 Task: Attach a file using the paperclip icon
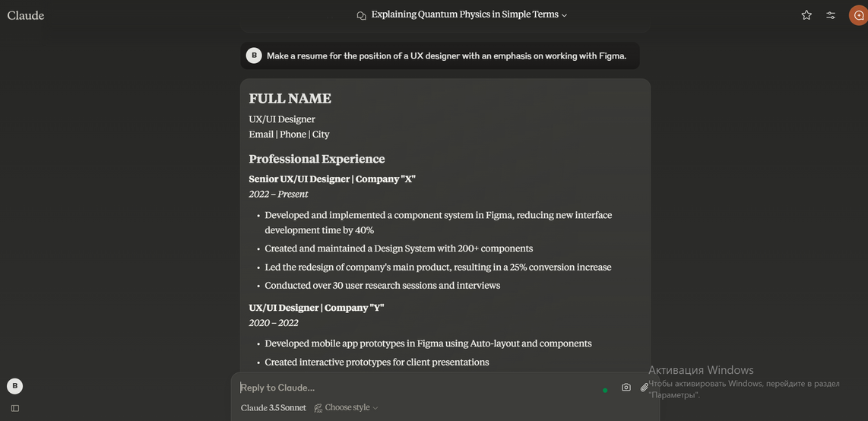pos(645,388)
